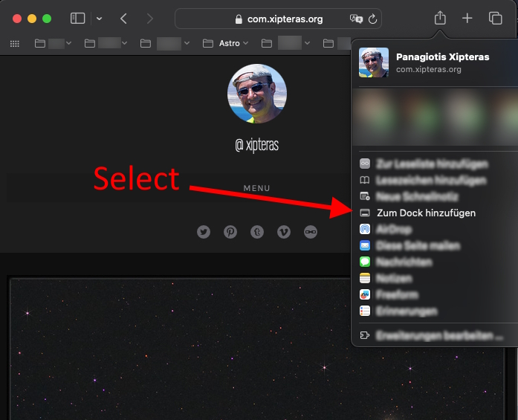518x420 pixels.
Task: Create a new quick note from the share menu
Action: (x=365, y=196)
